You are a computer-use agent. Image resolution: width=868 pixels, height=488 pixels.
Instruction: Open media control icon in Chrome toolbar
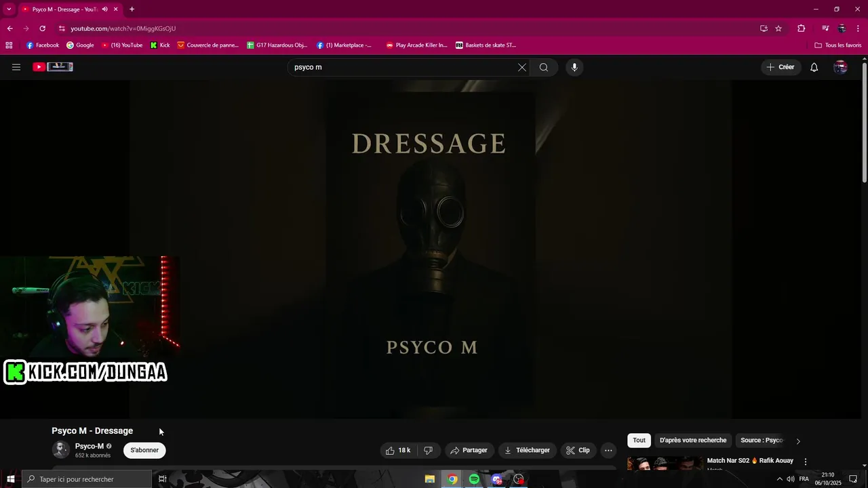(825, 28)
